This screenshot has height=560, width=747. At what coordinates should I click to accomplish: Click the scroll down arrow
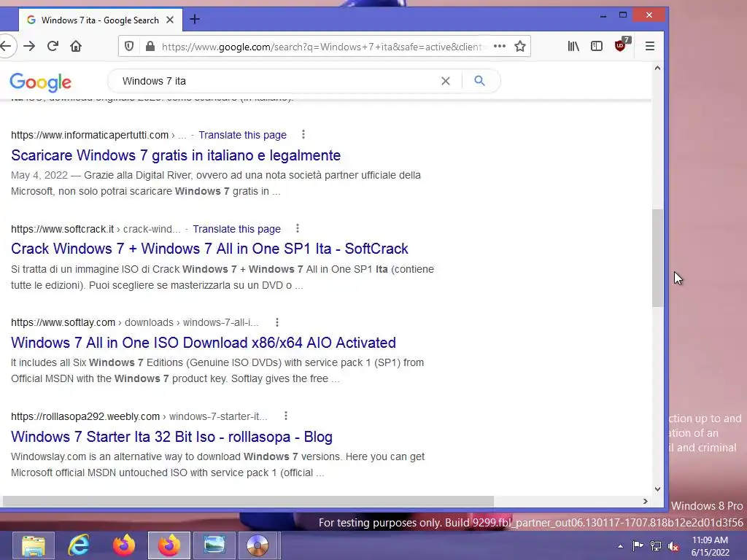pyautogui.click(x=657, y=489)
